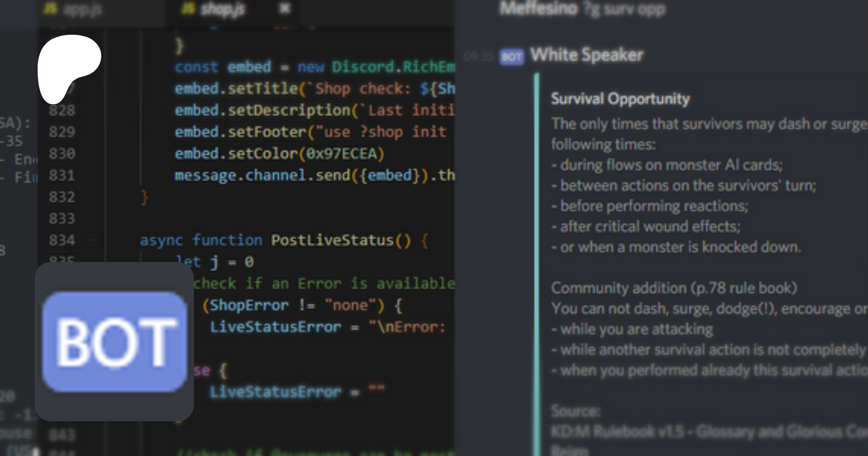Click the Source: label in the embed
The image size is (868, 456).
(575, 411)
